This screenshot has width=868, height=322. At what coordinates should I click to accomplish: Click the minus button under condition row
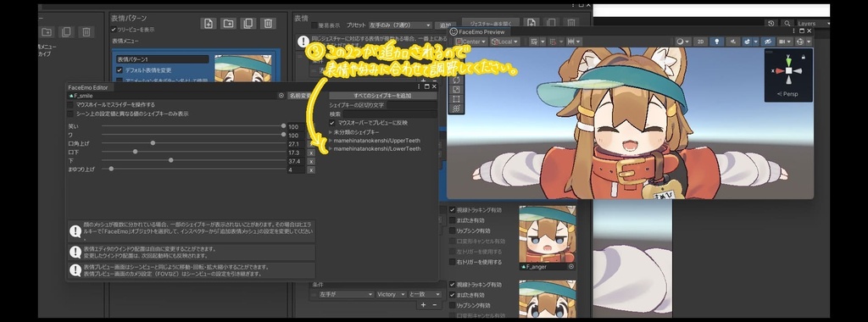click(435, 305)
